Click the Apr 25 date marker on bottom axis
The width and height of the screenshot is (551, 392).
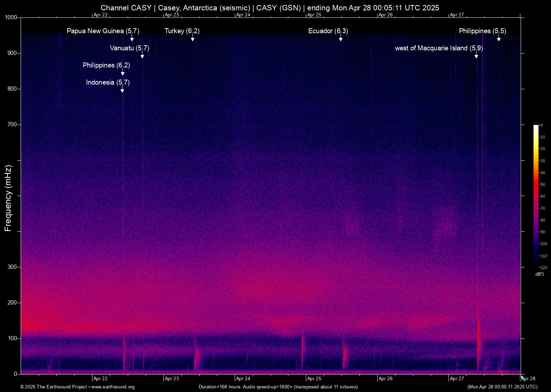[314, 378]
